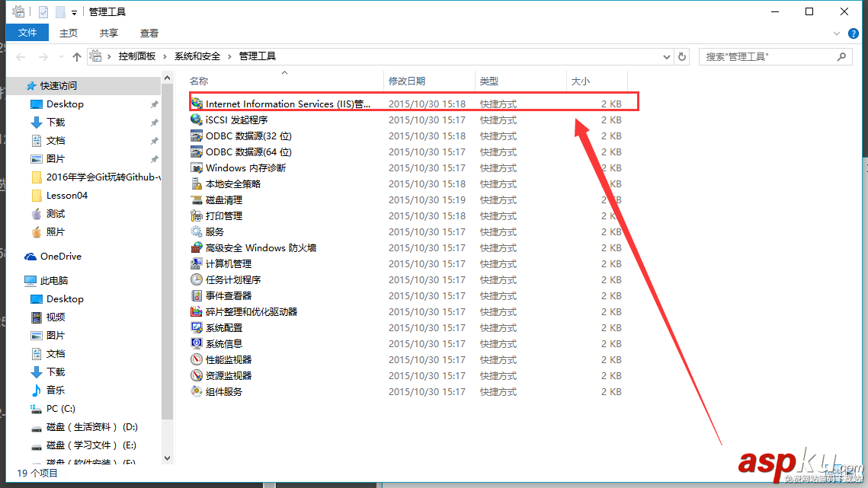The image size is (868, 488).
Task: Select the 性能监视器 icon
Action: (x=197, y=359)
